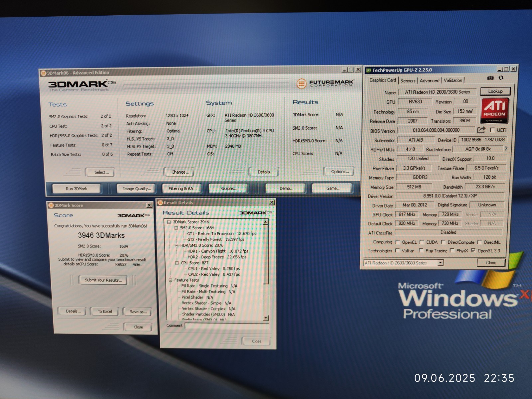This screenshot has width=532, height=399.
Task: Click Futuremark logo in 3DMark06 window
Action: (325, 83)
